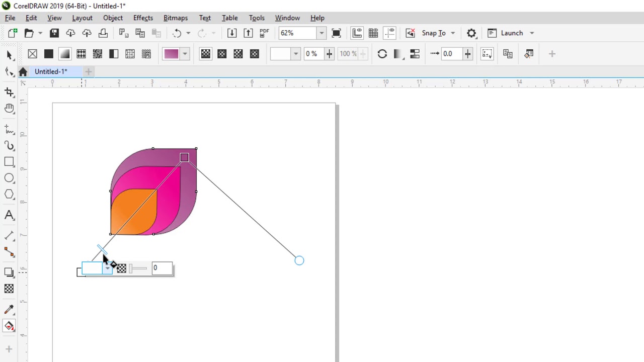Choose Fountain fill type

click(65, 54)
